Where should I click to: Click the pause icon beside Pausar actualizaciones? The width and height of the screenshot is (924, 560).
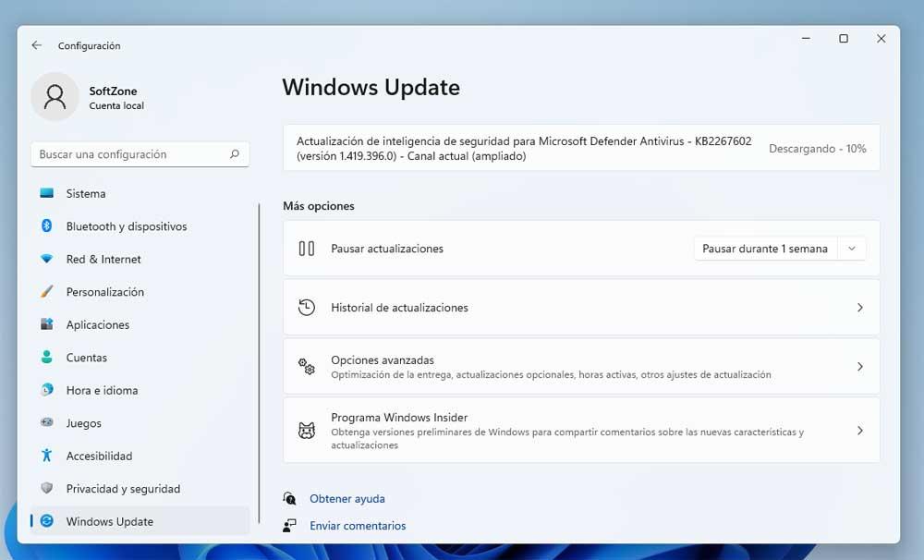pyautogui.click(x=307, y=249)
